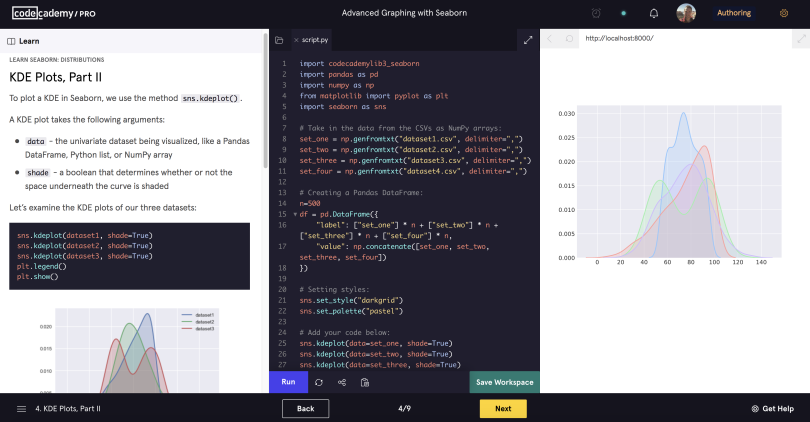Reset the workspace with the refresh icon
810x422 pixels.
(319, 382)
